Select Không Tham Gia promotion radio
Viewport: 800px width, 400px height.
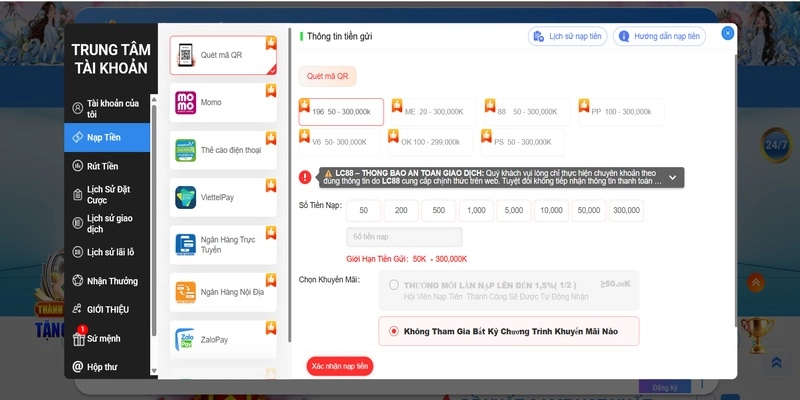coord(393,332)
